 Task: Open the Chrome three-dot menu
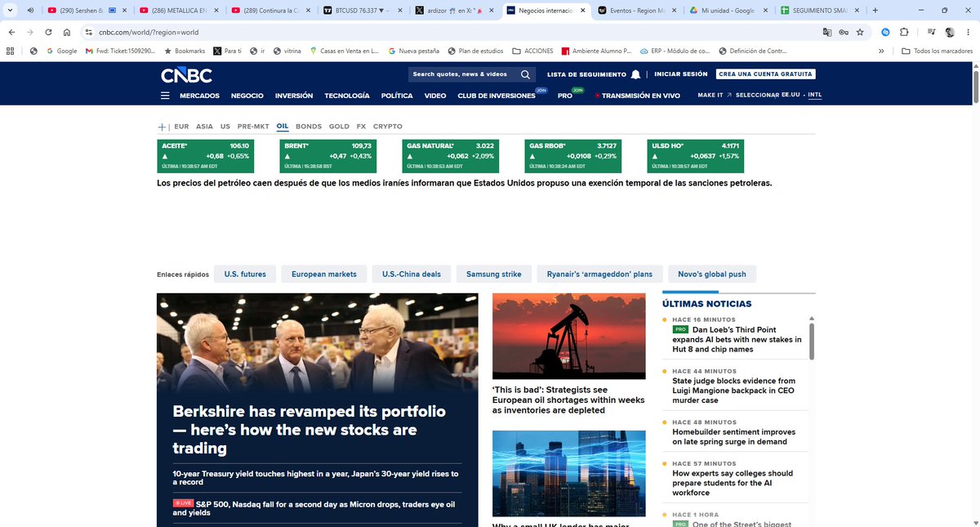pyautogui.click(x=969, y=32)
